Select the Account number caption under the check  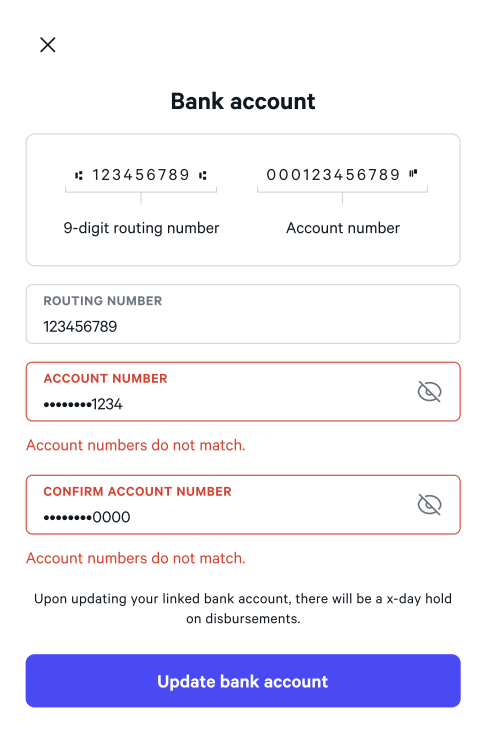343,228
